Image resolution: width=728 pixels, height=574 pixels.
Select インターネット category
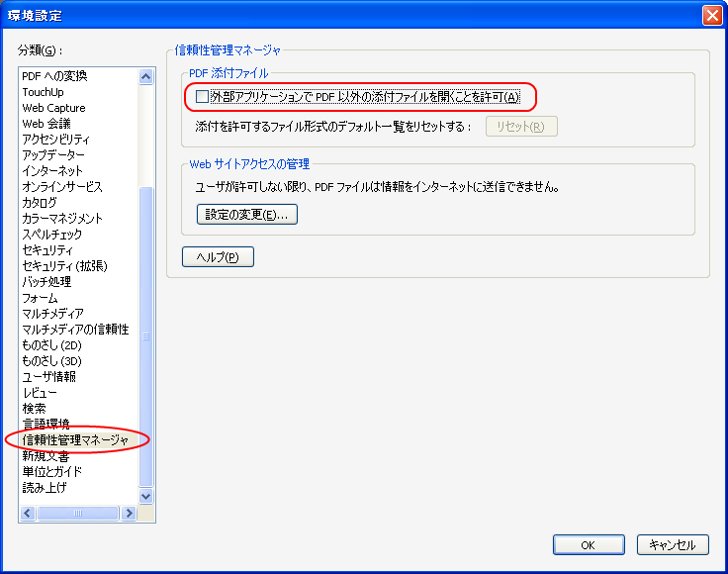pyautogui.click(x=52, y=171)
